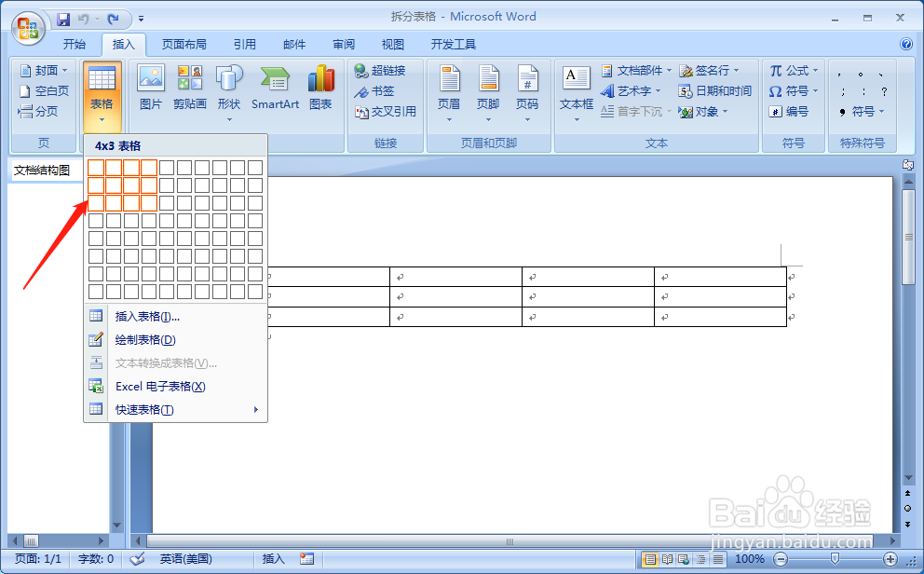
Task: Open Word help question mark
Action: click(906, 44)
